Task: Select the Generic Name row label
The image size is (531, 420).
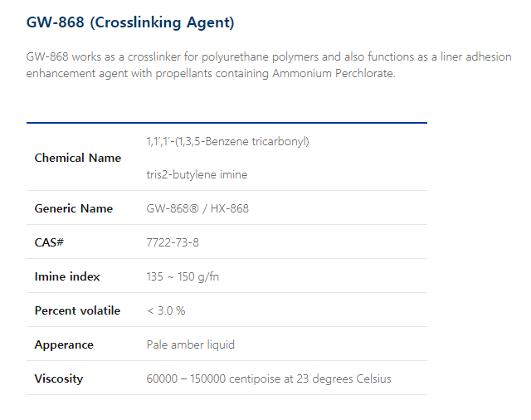Action: (73, 208)
